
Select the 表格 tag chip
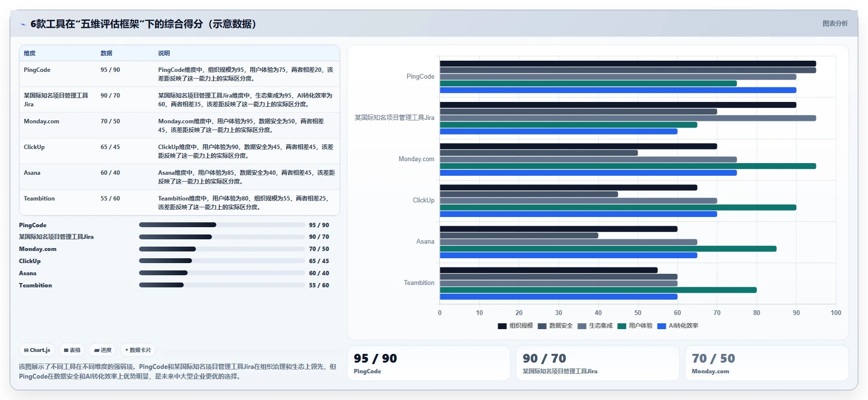(72, 350)
